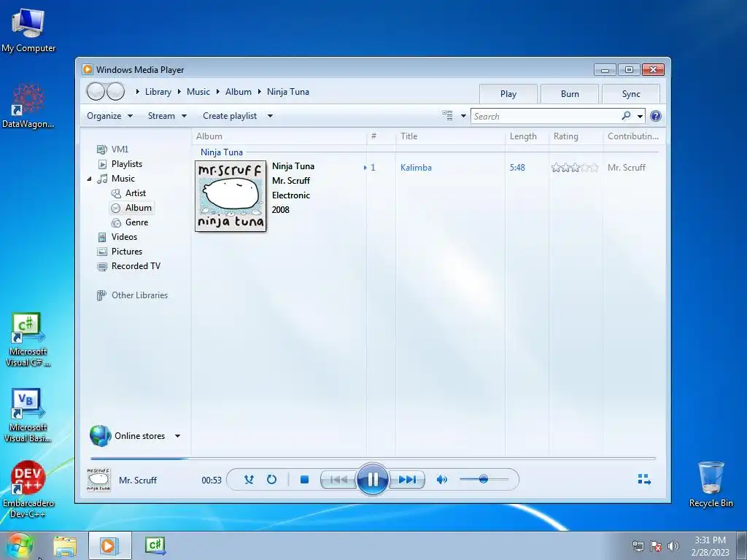This screenshot has width=747, height=560.
Task: Switch to Now Playing view
Action: [644, 479]
